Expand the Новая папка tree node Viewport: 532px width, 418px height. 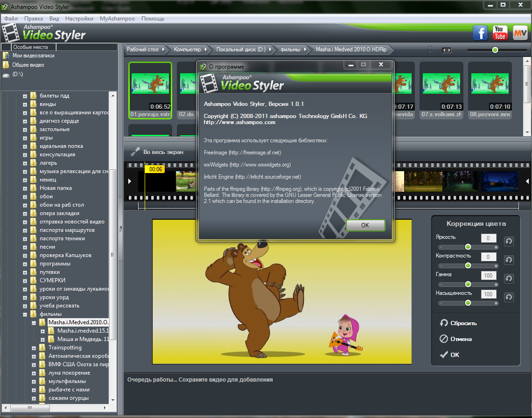pos(25,188)
